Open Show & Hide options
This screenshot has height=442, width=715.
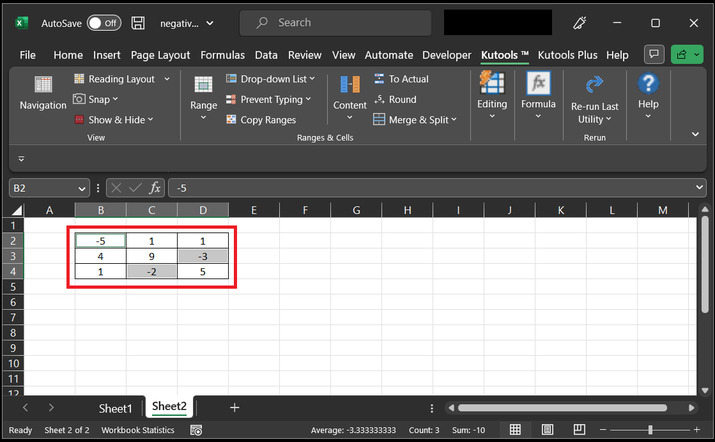114,120
